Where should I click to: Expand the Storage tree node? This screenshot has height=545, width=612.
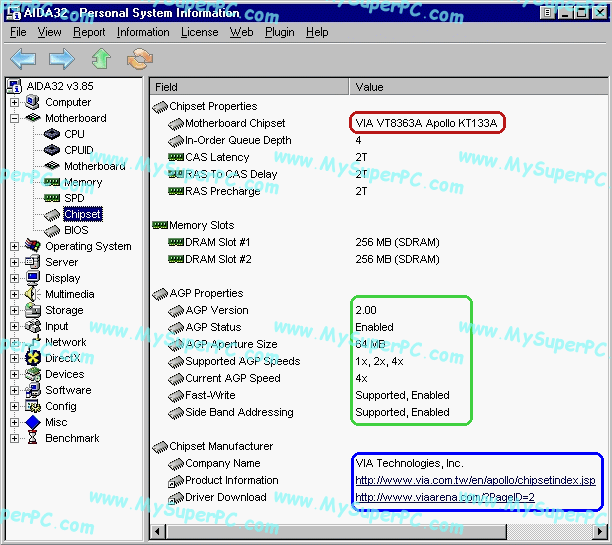tap(14, 310)
